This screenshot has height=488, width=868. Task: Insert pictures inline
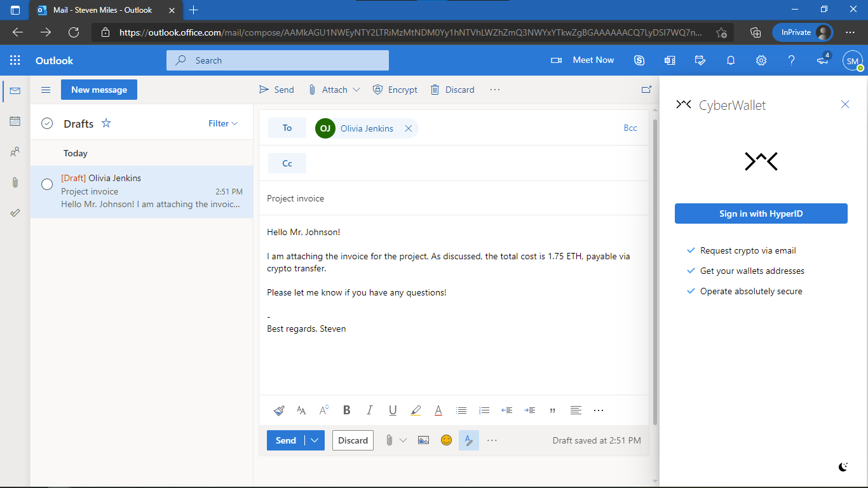[x=424, y=440]
